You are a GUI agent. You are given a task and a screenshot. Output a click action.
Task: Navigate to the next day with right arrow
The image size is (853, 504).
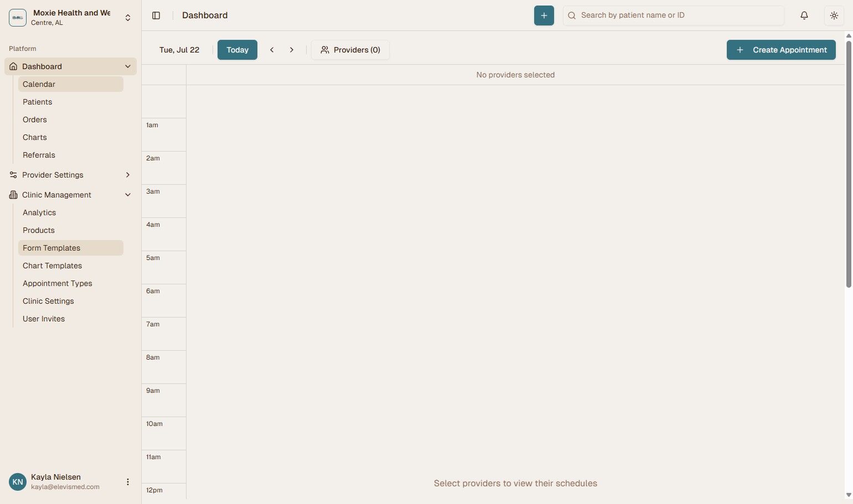point(292,50)
